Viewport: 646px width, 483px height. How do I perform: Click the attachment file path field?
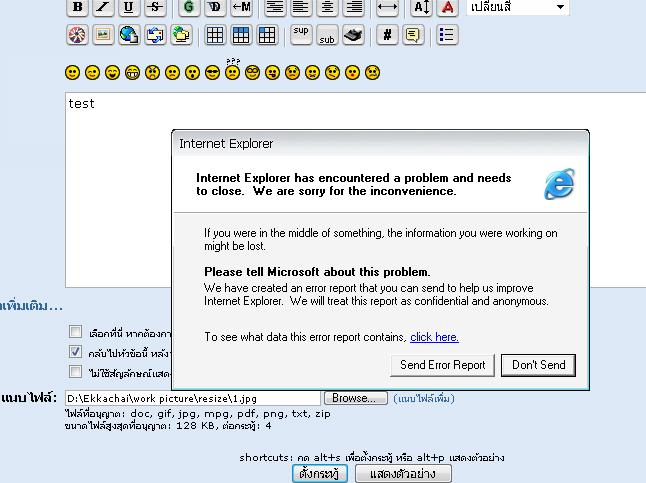[x=192, y=399]
